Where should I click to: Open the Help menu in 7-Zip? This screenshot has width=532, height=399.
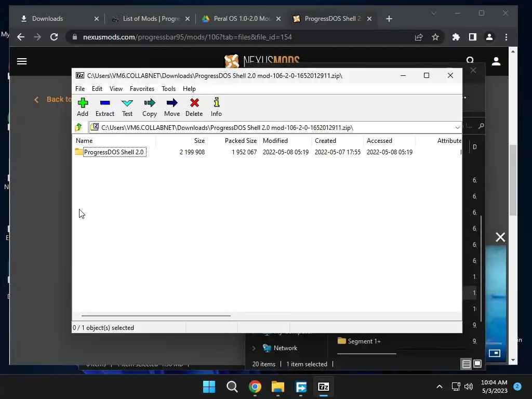click(x=189, y=88)
